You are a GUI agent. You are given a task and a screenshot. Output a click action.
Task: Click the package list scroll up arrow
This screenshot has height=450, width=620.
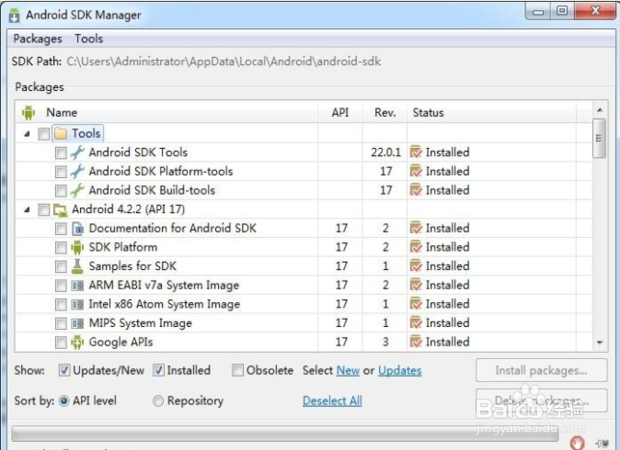pos(600,110)
